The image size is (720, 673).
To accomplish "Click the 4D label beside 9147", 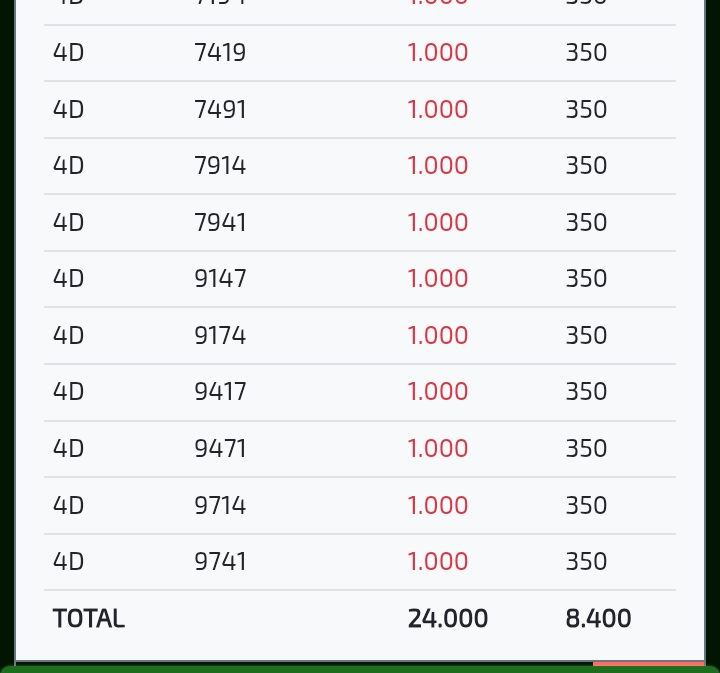I will tap(68, 279).
